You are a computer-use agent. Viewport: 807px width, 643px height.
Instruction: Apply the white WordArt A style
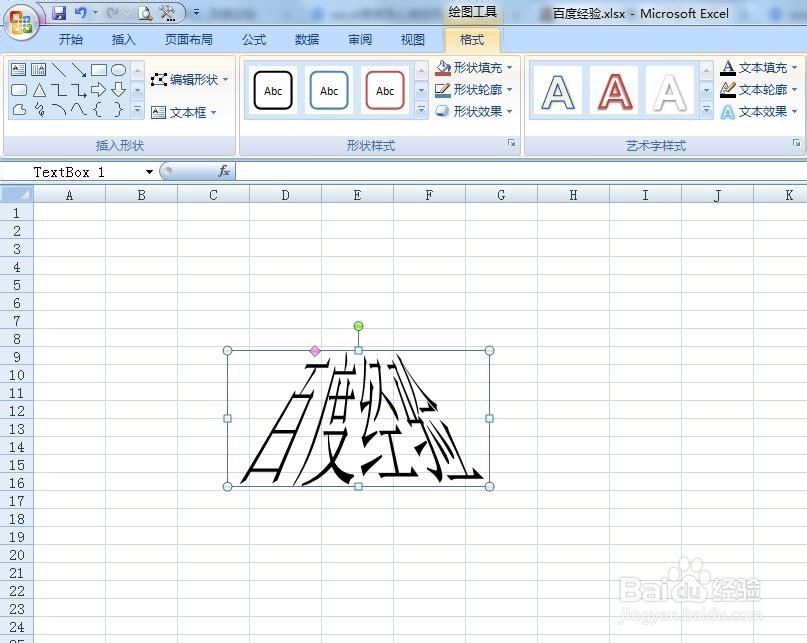pyautogui.click(x=669, y=92)
